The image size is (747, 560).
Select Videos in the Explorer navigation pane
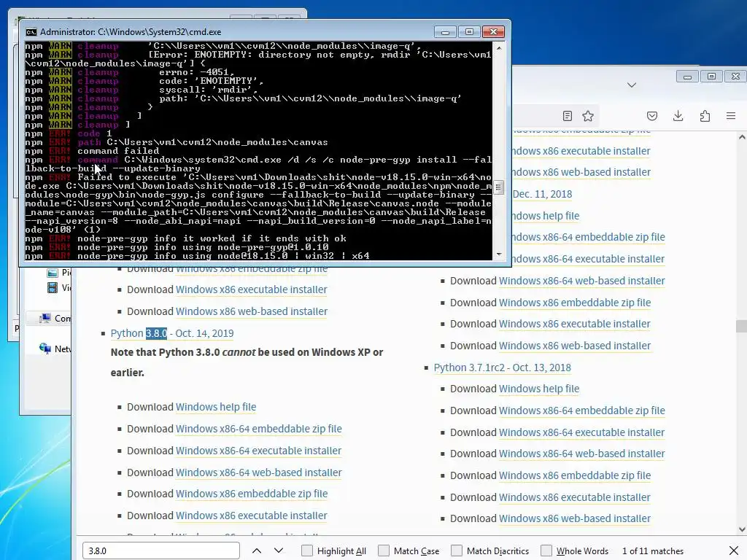coord(60,287)
